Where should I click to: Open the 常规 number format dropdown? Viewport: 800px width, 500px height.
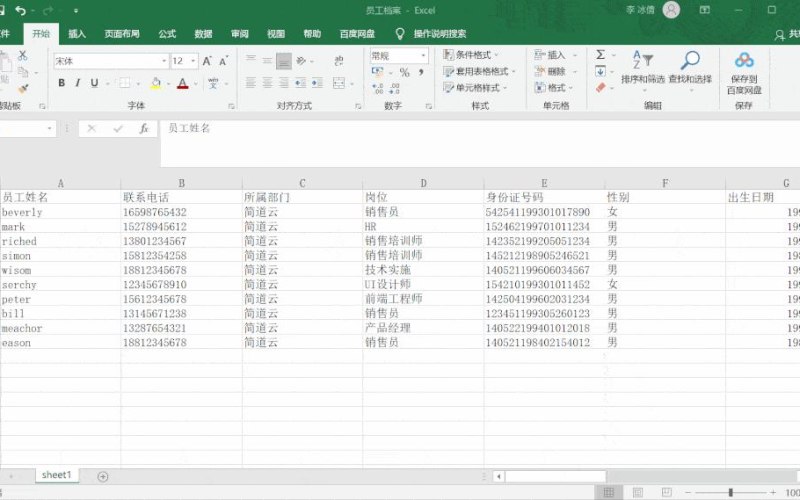[423, 55]
